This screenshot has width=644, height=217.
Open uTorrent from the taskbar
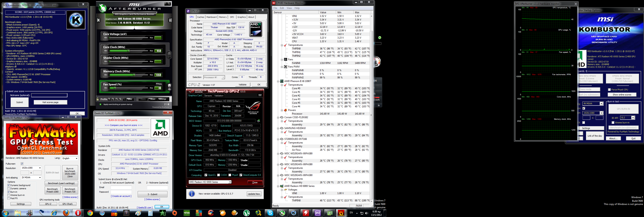tap(247, 213)
